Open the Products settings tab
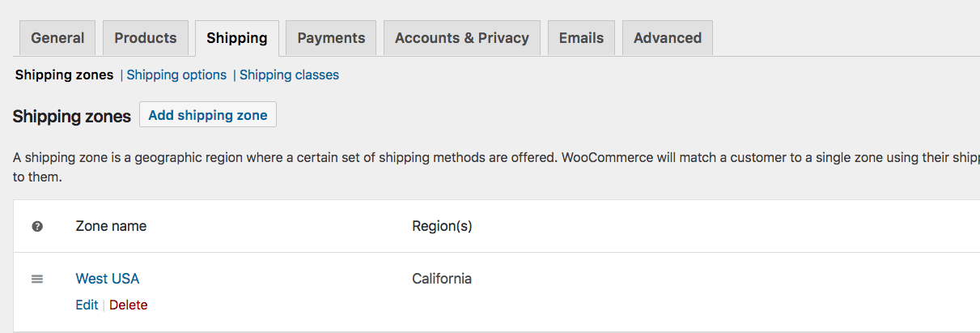Screen dimensions: 980x333 (x=146, y=38)
